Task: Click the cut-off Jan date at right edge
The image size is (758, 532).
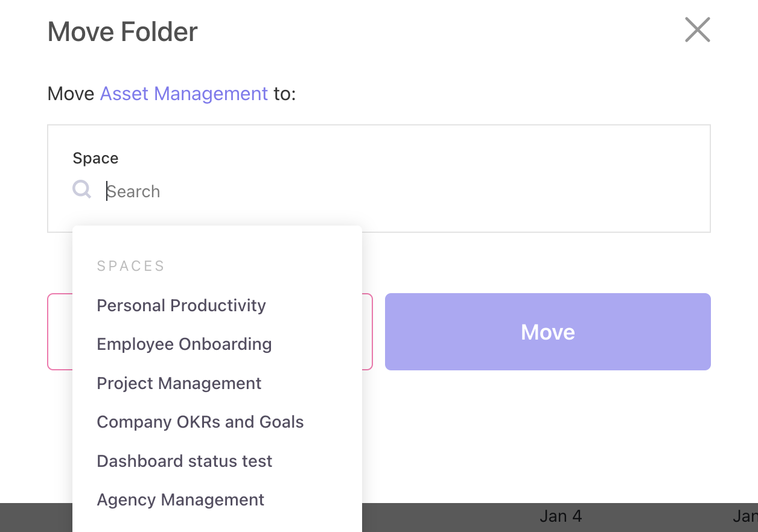Action: (x=745, y=517)
